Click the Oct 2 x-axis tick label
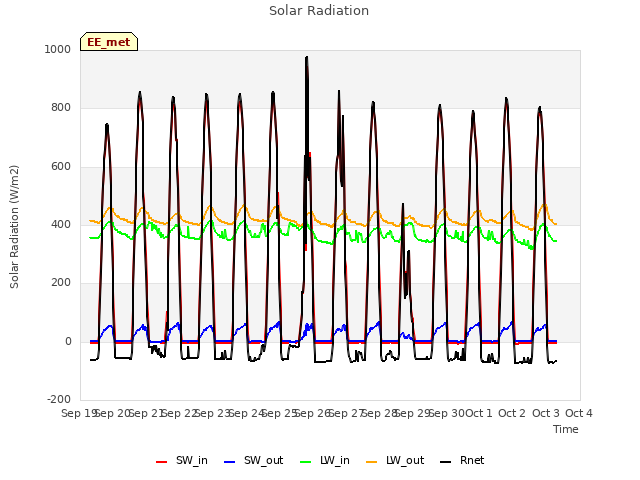The height and width of the screenshot is (480, 640). click(x=512, y=413)
